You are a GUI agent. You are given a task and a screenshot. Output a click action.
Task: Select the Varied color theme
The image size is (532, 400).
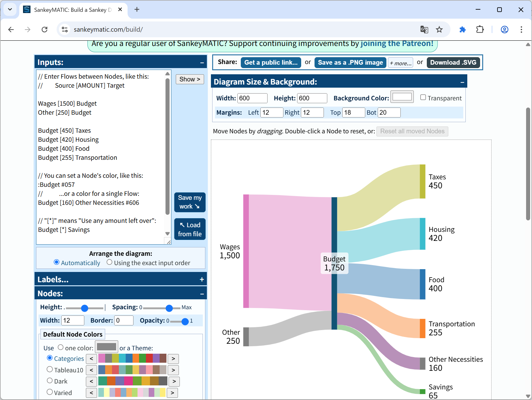point(50,392)
